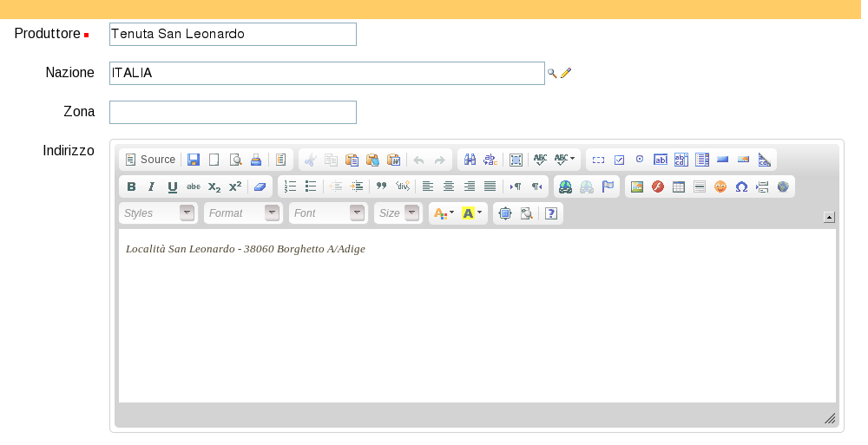Insert a Table
This screenshot has width=868, height=445.
coord(679,187)
